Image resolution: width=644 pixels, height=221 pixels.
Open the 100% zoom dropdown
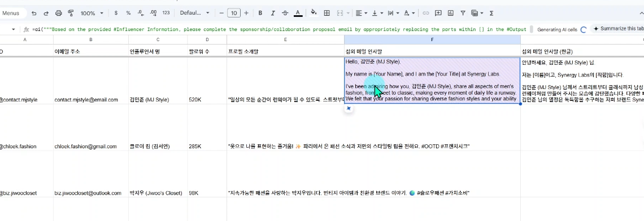coord(92,13)
